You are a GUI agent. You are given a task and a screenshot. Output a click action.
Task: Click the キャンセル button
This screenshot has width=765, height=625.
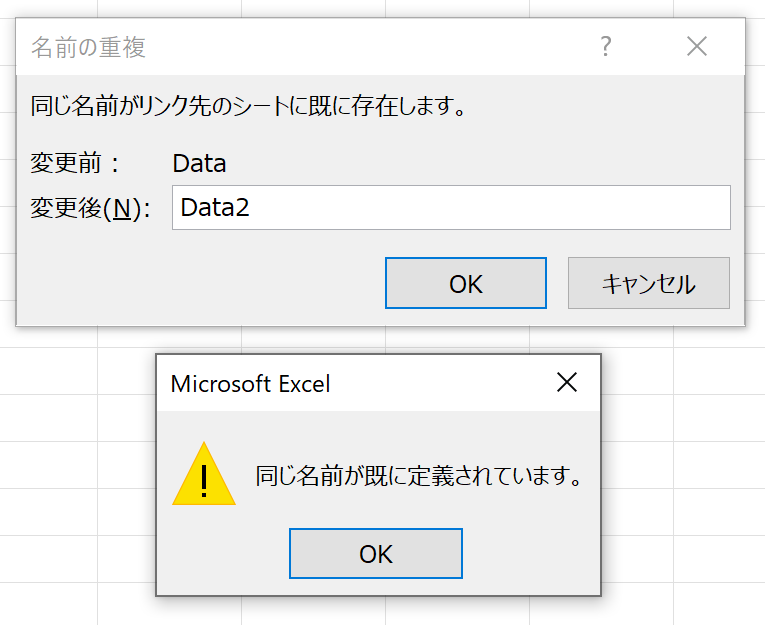[649, 283]
